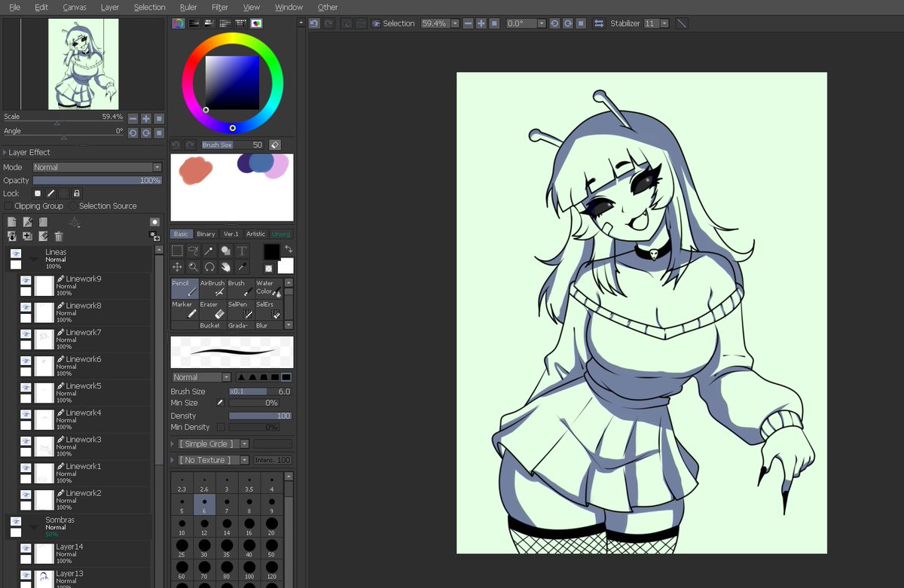Collapse the Lineas folder

coord(33,258)
